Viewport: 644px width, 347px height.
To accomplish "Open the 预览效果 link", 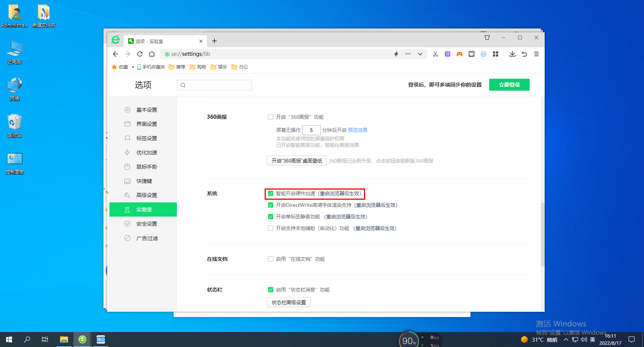I will [x=358, y=130].
